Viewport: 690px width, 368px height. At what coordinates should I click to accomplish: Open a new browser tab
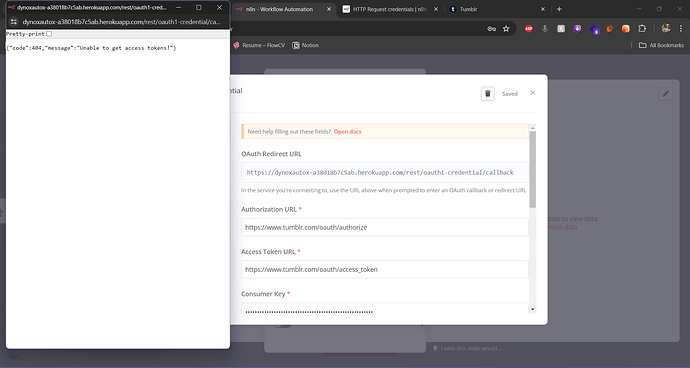point(559,9)
